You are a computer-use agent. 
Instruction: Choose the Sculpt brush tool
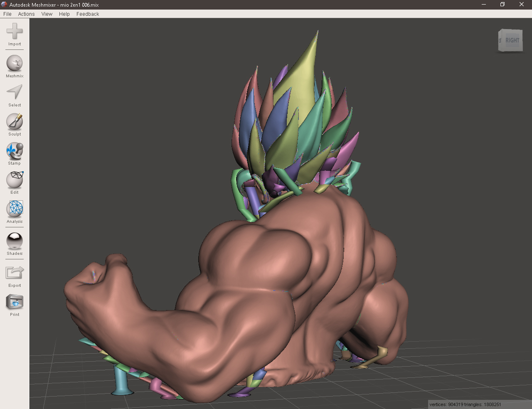tap(15, 122)
